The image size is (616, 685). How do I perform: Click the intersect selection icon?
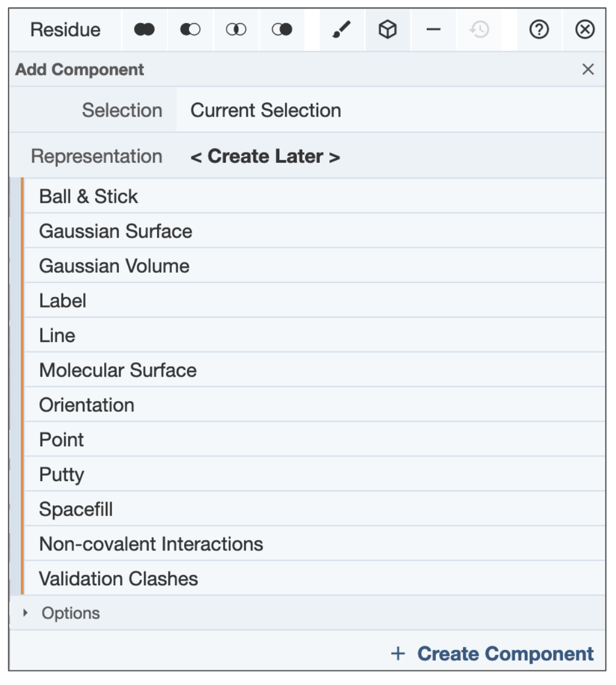[x=236, y=30]
